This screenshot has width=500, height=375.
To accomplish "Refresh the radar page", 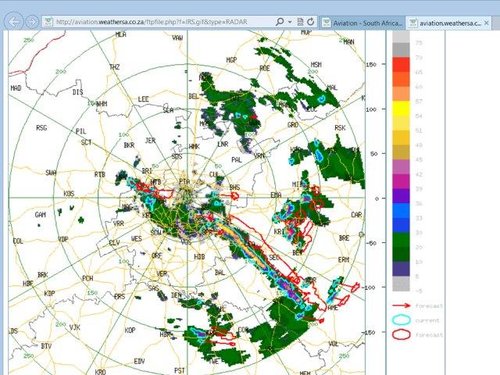I will coord(311,22).
